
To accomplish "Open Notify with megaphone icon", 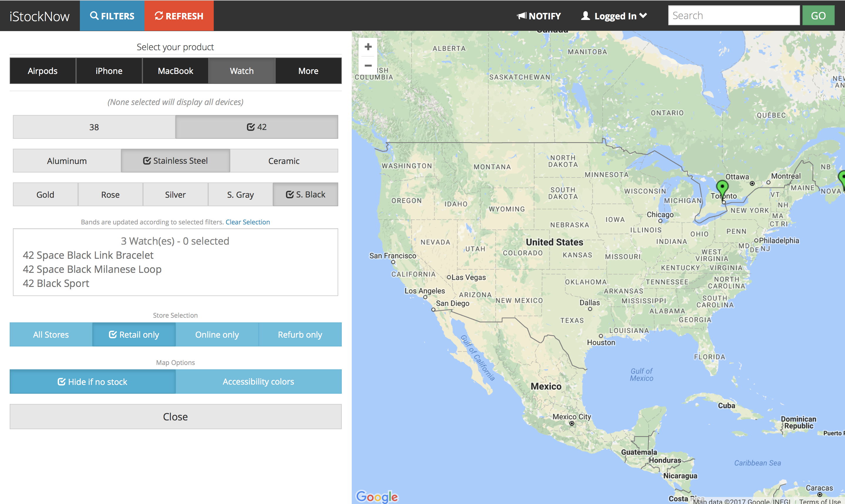I will [x=539, y=16].
